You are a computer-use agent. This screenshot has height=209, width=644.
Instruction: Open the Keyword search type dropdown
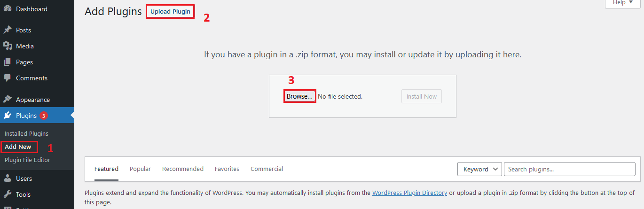click(x=480, y=169)
